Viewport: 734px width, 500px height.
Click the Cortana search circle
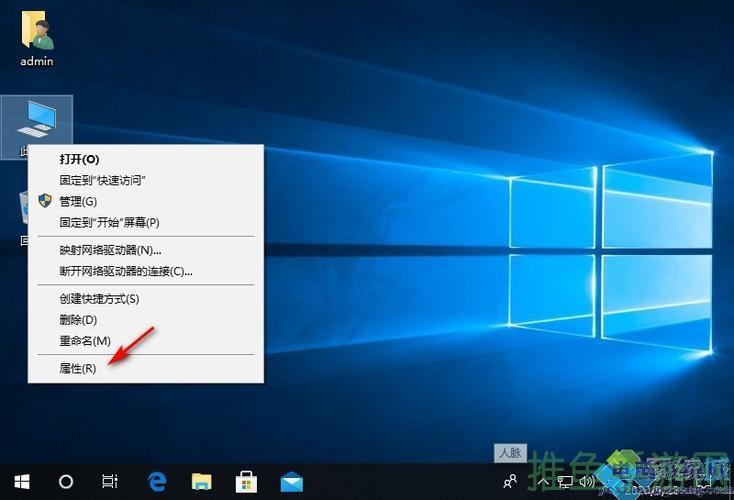pos(66,481)
